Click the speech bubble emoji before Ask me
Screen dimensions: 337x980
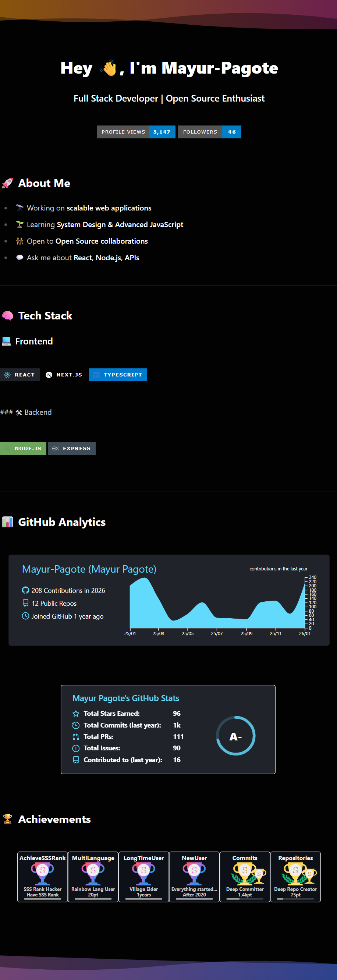20,258
